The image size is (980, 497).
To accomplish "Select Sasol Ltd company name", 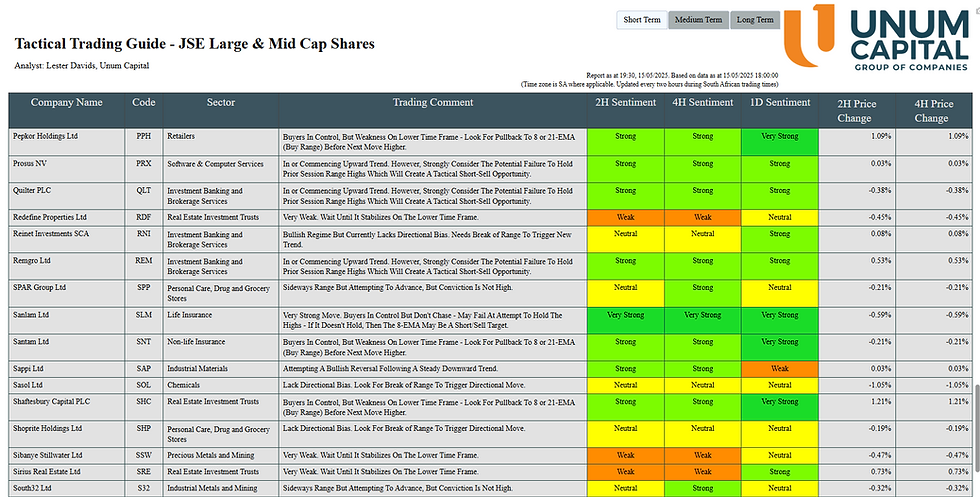I will pos(28,385).
